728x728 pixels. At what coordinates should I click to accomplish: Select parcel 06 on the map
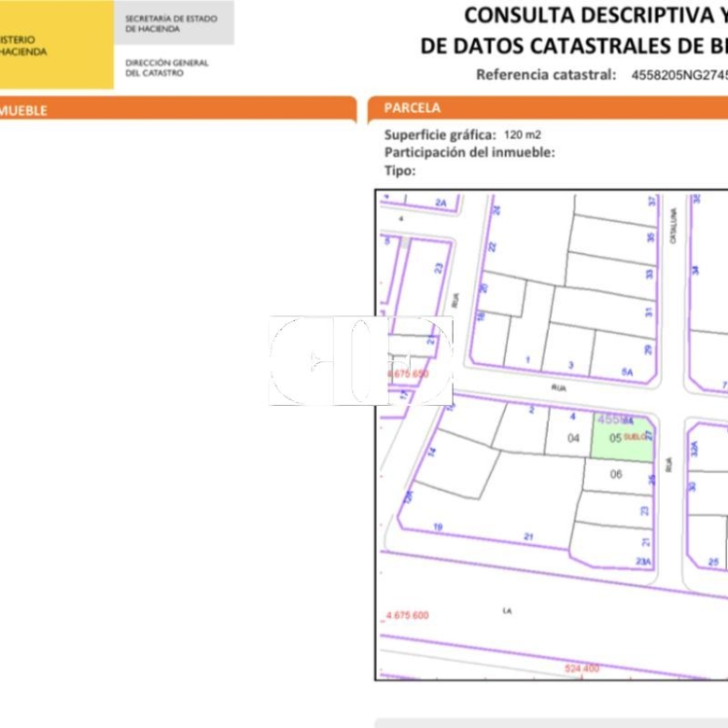pos(617,475)
